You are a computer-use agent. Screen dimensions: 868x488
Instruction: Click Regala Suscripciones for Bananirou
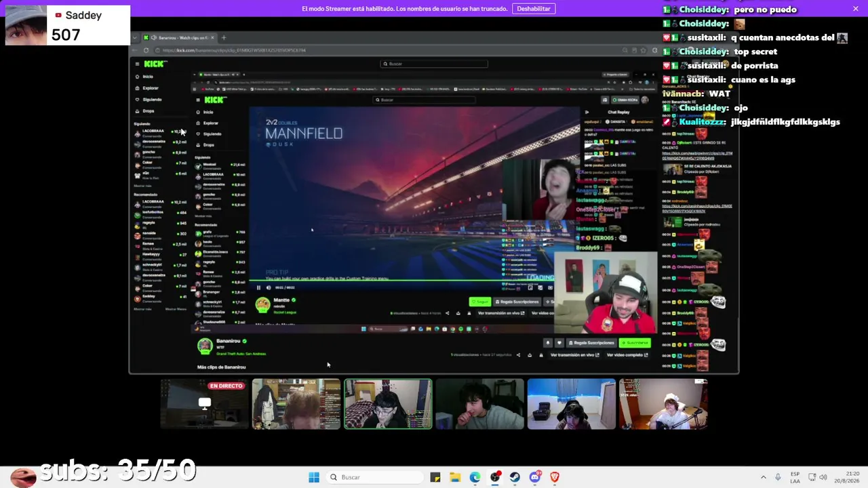(x=590, y=343)
